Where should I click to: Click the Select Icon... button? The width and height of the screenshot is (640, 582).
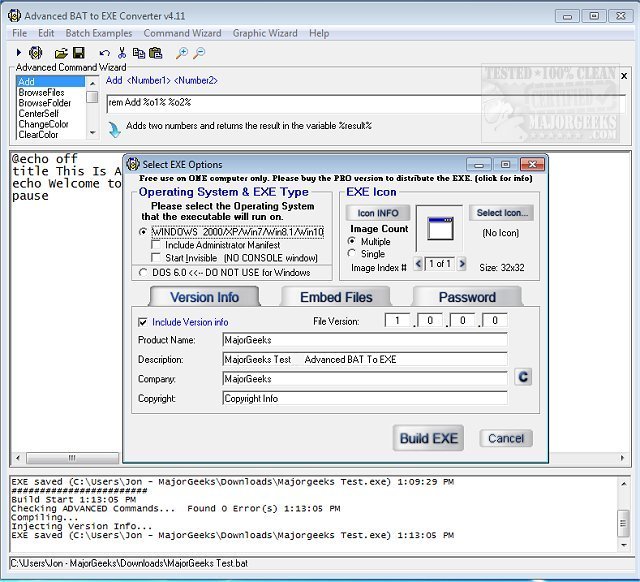pos(502,213)
